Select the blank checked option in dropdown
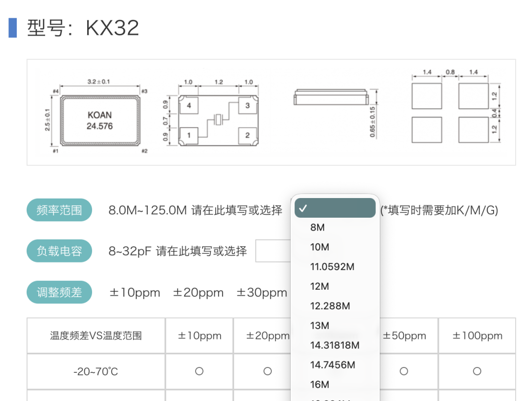The height and width of the screenshot is (401, 532). (335, 208)
